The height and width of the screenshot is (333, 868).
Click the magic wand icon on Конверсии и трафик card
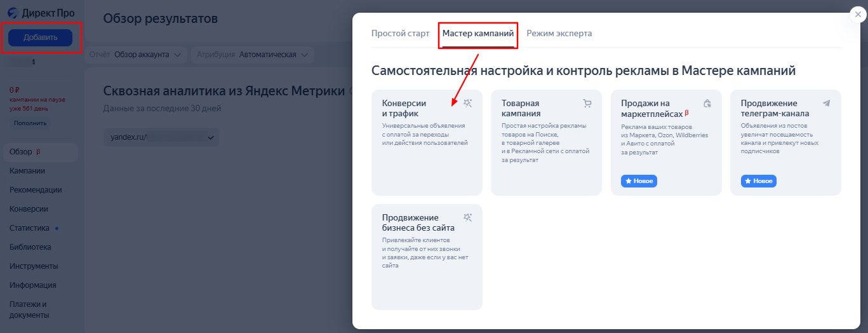[468, 103]
